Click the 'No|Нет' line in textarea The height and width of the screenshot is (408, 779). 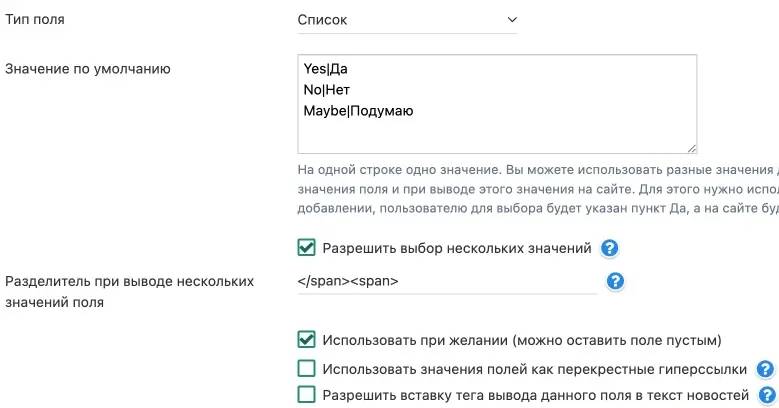tap(327, 90)
